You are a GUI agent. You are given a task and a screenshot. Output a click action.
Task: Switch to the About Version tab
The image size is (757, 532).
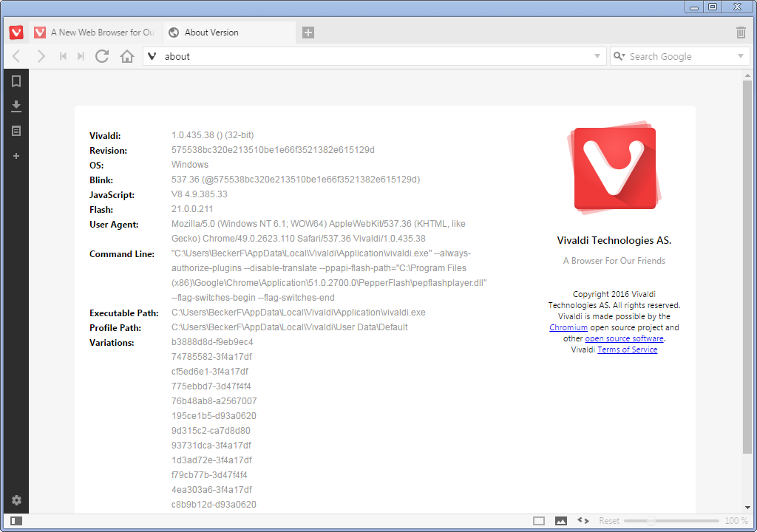tap(216, 32)
